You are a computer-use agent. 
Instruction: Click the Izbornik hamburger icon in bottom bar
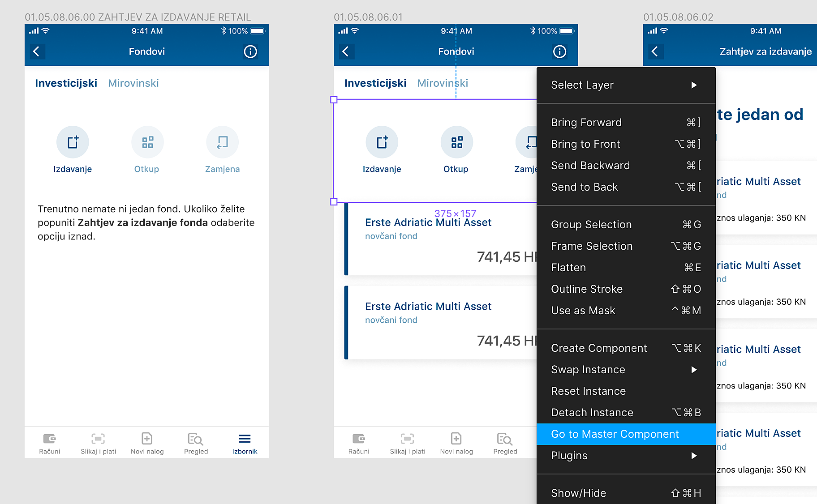pos(245,439)
